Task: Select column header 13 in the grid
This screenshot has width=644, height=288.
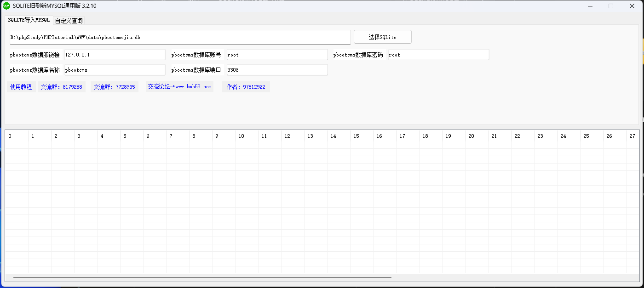Action: (x=316, y=136)
